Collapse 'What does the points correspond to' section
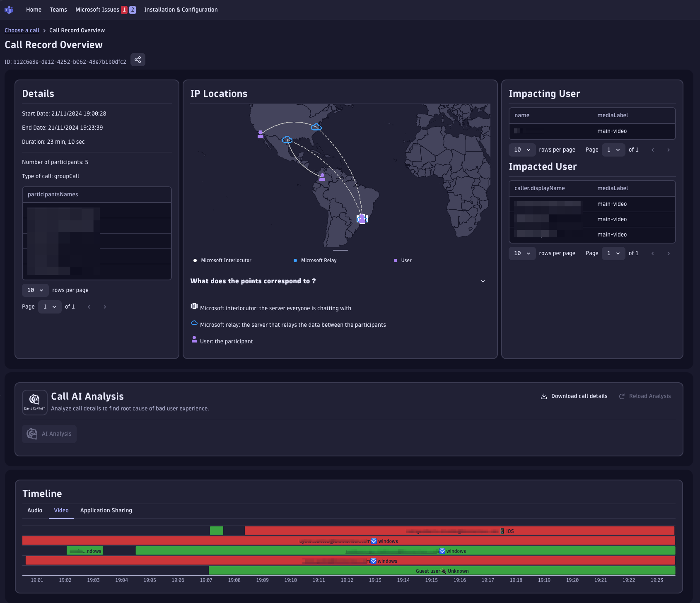The width and height of the screenshot is (700, 603). (x=483, y=281)
